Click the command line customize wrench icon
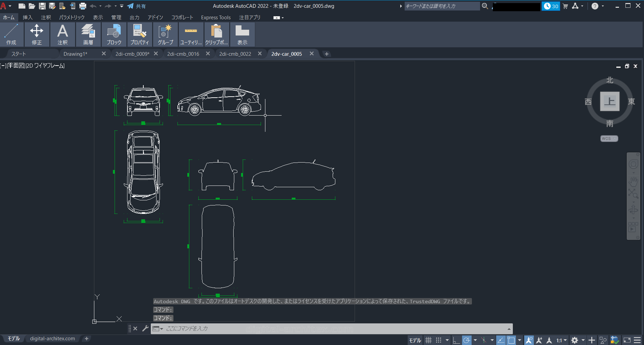Viewport: 644px width, 345px height. pyautogui.click(x=145, y=328)
